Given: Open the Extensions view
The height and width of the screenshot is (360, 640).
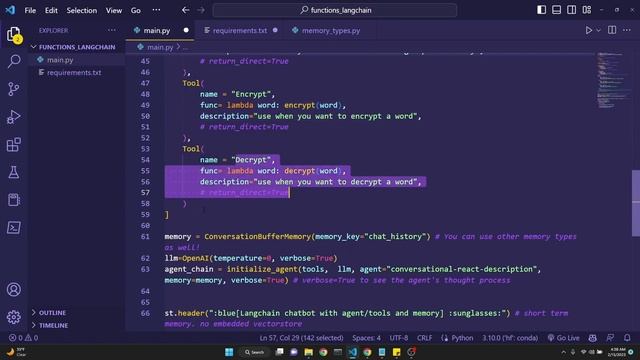Looking at the screenshot, I should [x=14, y=144].
